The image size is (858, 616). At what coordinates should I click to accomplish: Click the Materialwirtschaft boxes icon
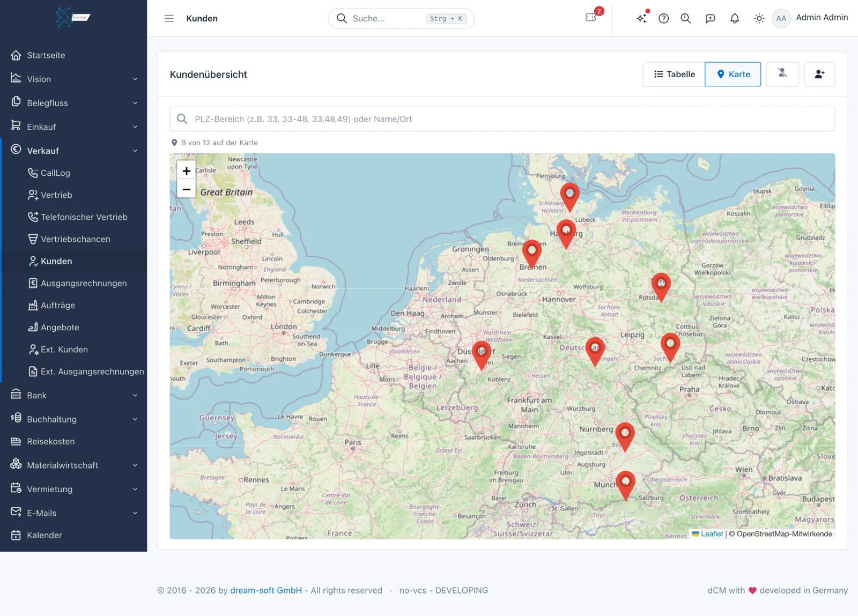[16, 464]
